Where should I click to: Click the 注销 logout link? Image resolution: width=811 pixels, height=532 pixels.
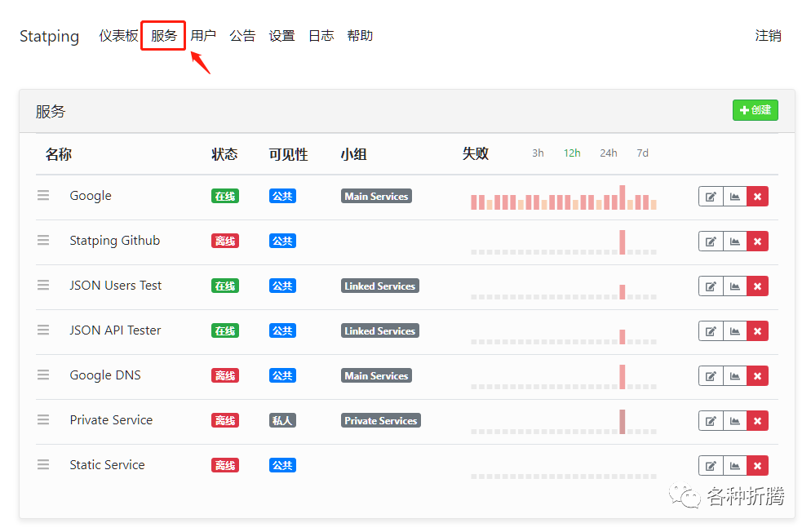(768, 36)
